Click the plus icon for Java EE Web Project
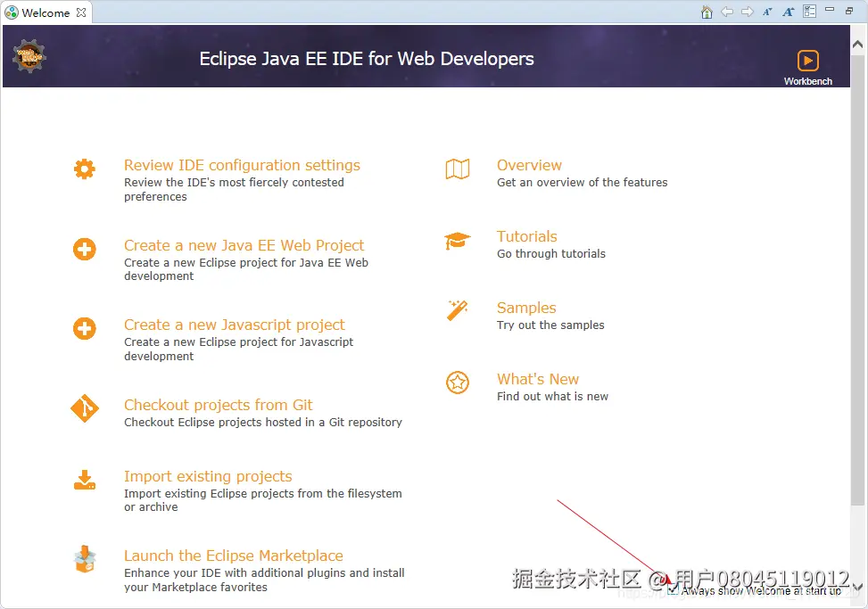Image resolution: width=868 pixels, height=609 pixels. [84, 249]
